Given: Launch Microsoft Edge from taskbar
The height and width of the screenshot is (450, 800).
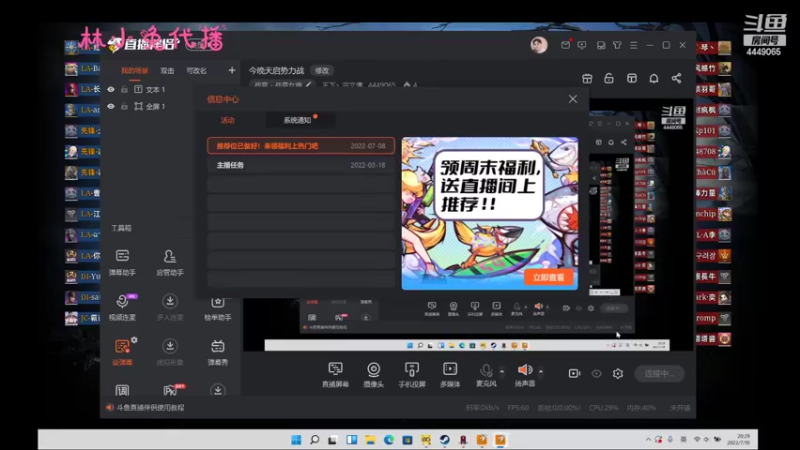Looking at the screenshot, I should coord(389,440).
